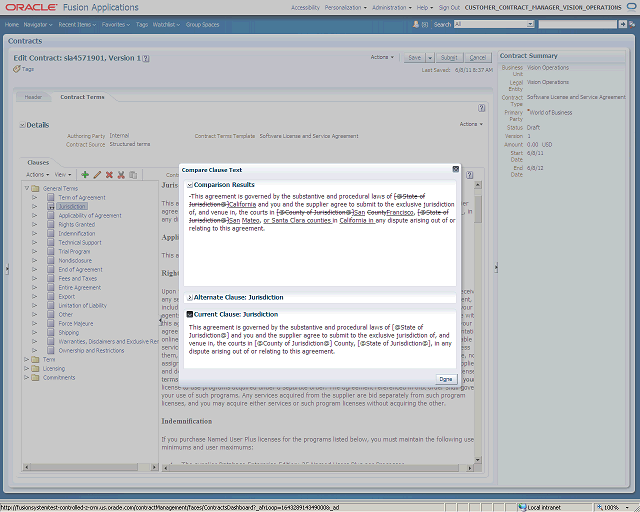The height and width of the screenshot is (512, 640).
Task: Open the Help menu
Action: pos(424,7)
